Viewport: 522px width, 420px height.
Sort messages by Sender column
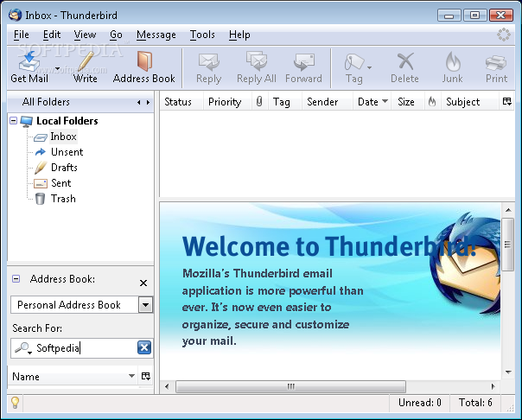pyautogui.click(x=327, y=102)
